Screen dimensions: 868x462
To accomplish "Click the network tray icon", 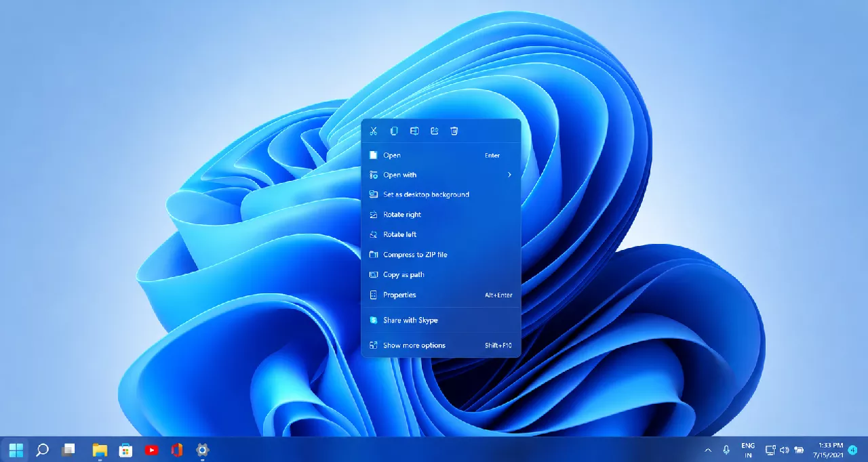I will 770,450.
